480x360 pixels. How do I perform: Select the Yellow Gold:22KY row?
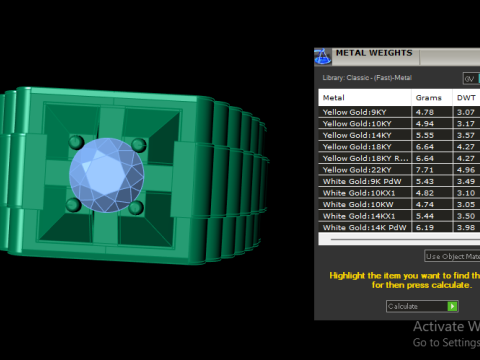coord(399,170)
